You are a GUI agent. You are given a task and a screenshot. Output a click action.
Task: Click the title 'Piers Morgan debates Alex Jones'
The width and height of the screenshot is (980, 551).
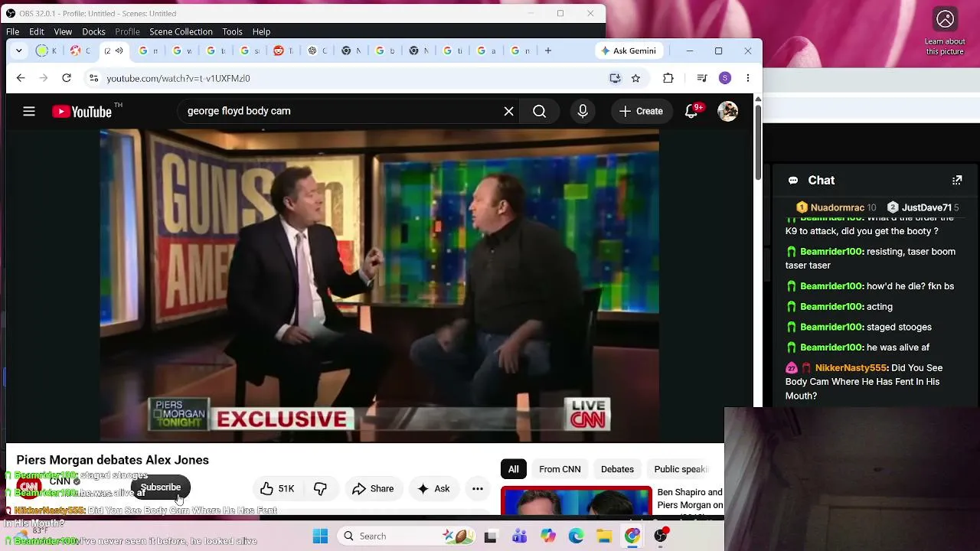point(113,460)
